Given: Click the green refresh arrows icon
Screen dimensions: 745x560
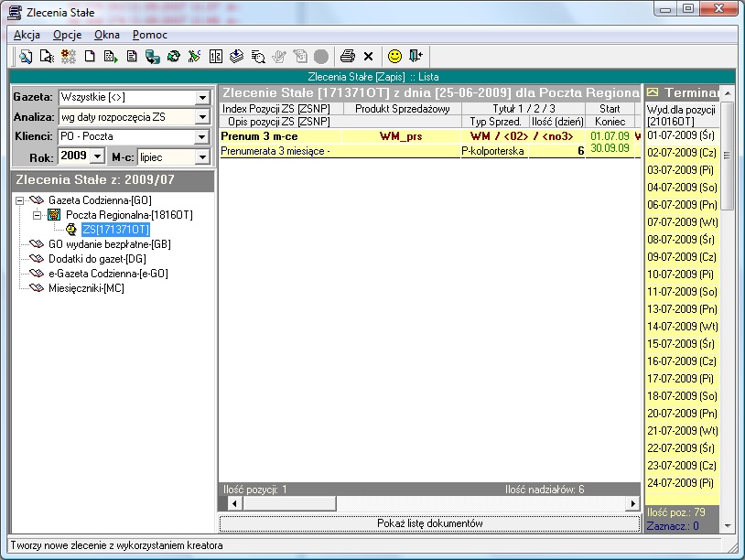Looking at the screenshot, I should 173,57.
